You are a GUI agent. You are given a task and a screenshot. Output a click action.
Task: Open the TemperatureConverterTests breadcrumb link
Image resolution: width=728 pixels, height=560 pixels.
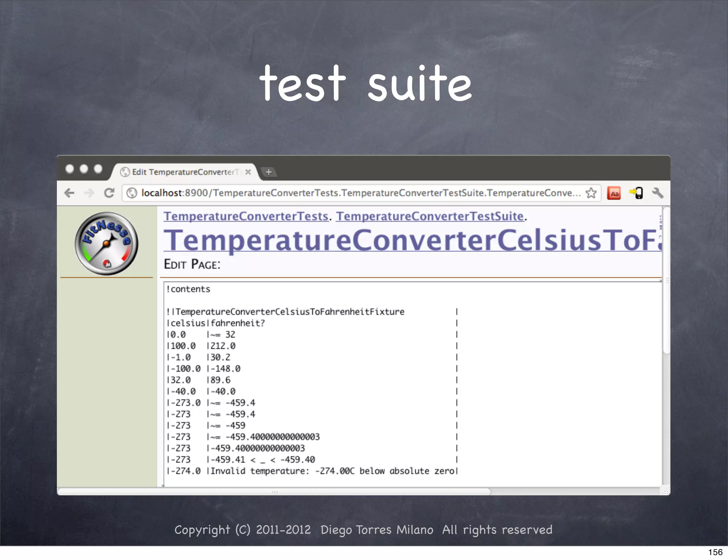(246, 216)
